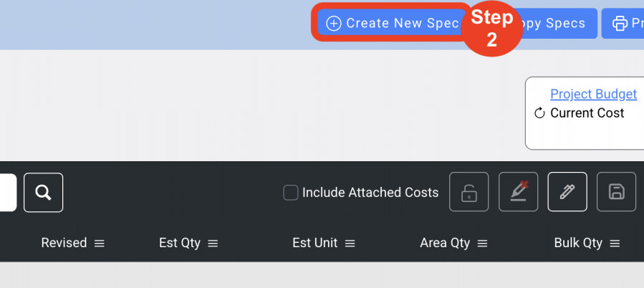This screenshot has width=644, height=288.
Task: Click the Create New Spec button
Action: click(x=391, y=24)
